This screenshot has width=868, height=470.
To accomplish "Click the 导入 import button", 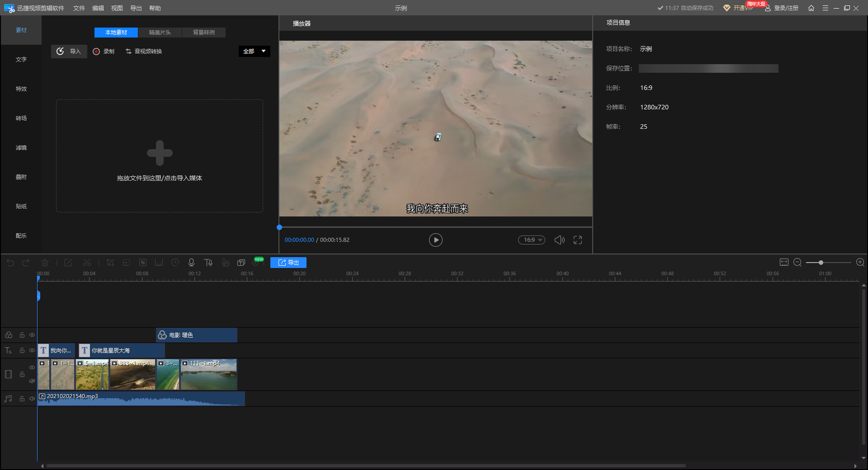I will [69, 52].
